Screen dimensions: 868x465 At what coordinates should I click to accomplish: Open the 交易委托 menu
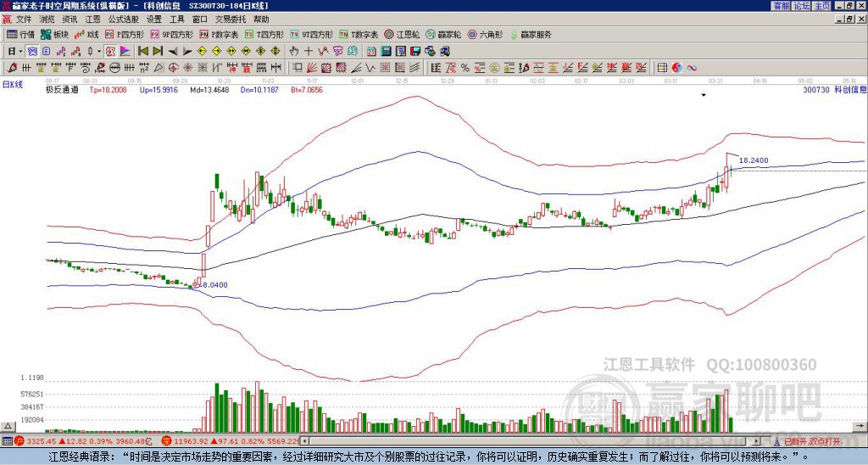coord(231,20)
